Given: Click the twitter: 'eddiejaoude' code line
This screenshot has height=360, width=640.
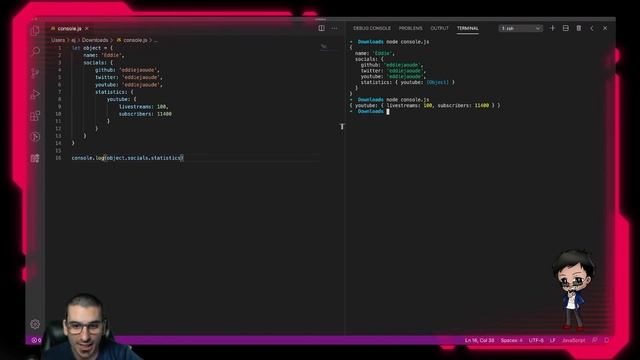Looking at the screenshot, I should (129, 77).
